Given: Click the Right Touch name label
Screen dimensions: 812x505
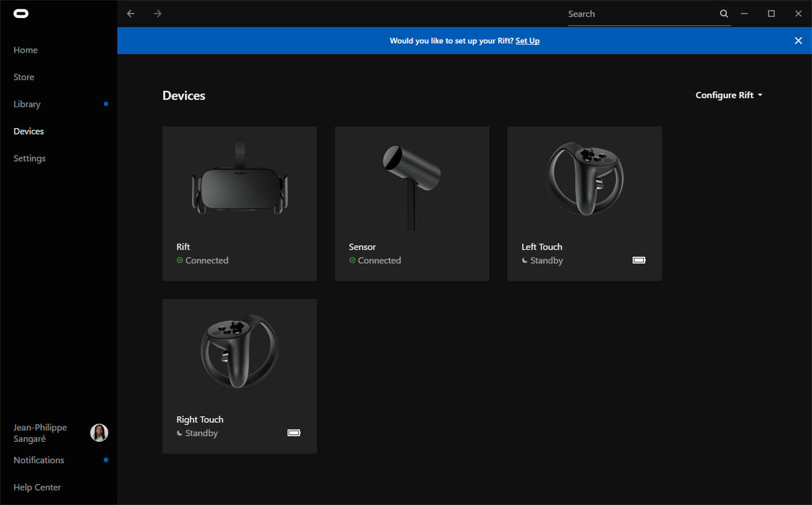Looking at the screenshot, I should point(200,420).
